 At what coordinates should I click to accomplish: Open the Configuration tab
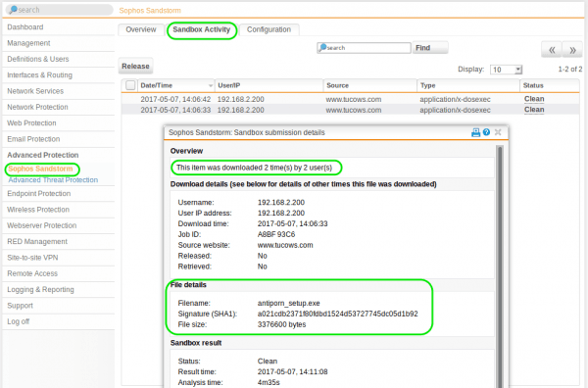coord(269,29)
